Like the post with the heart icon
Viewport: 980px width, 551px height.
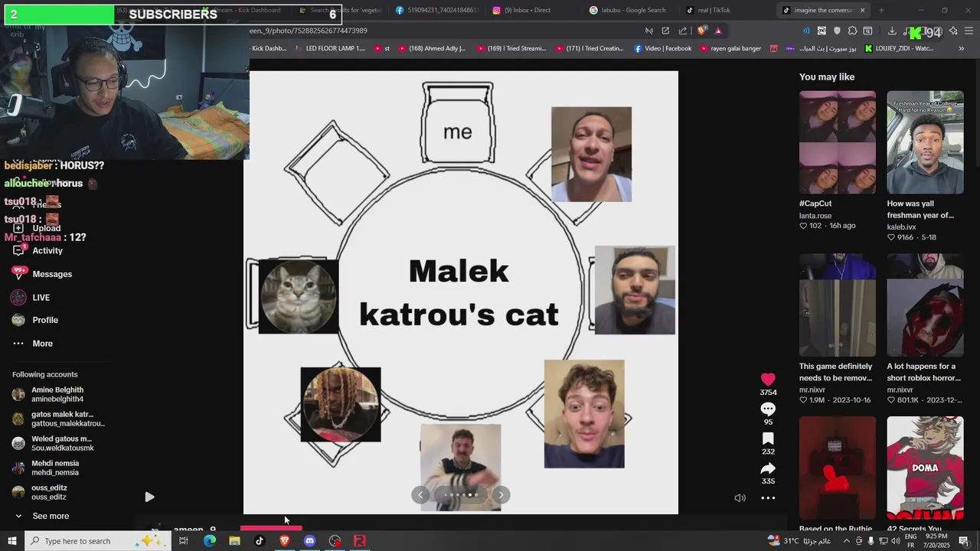[768, 379]
